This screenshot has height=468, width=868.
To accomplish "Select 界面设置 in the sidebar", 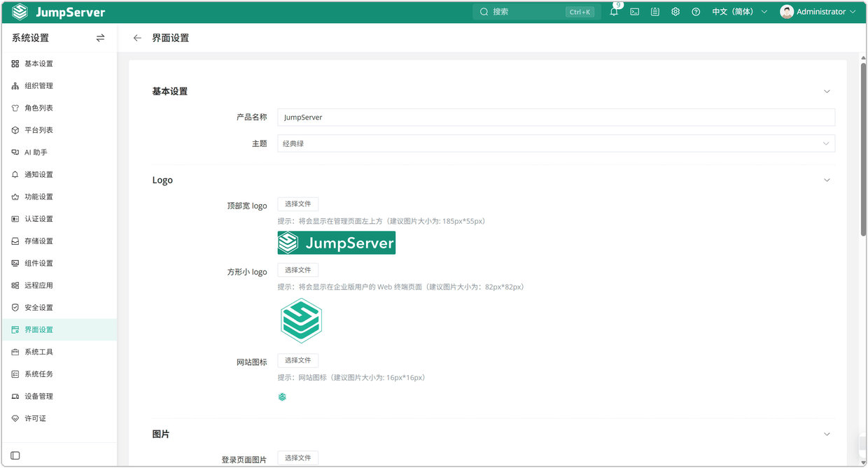I will 59,330.
